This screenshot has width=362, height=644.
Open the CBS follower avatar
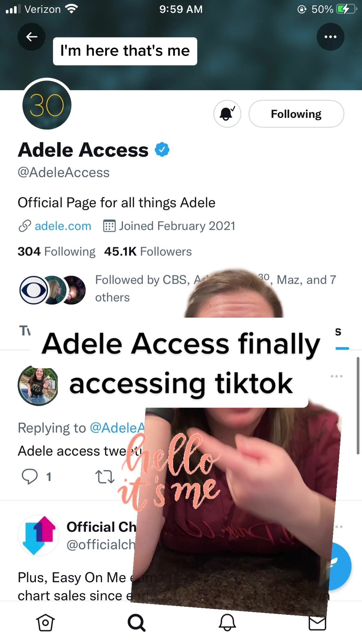click(x=34, y=290)
